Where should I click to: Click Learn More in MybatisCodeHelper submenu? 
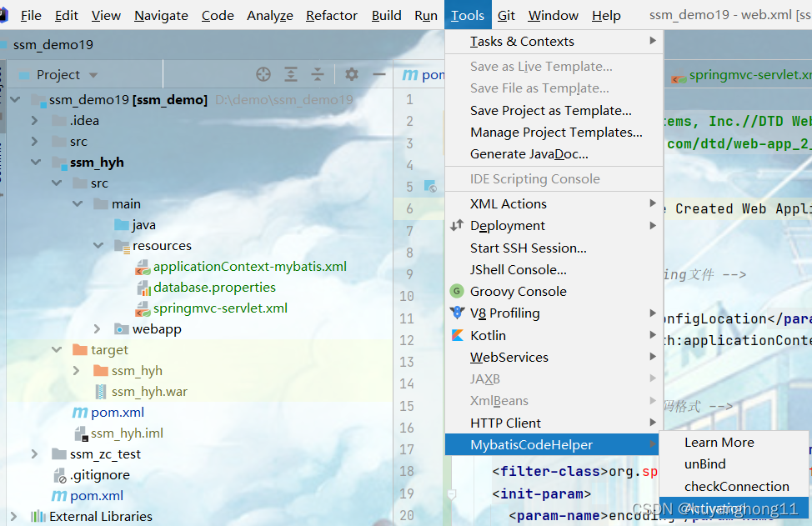click(734, 442)
